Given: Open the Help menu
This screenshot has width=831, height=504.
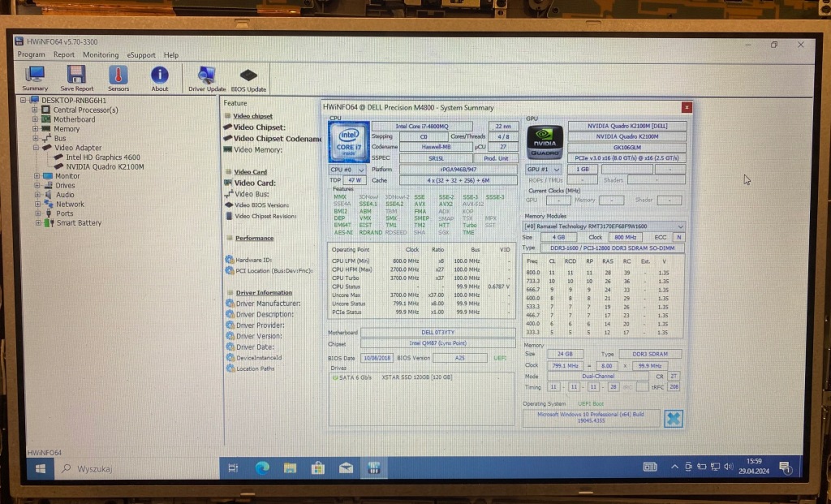Looking at the screenshot, I should tap(170, 54).
